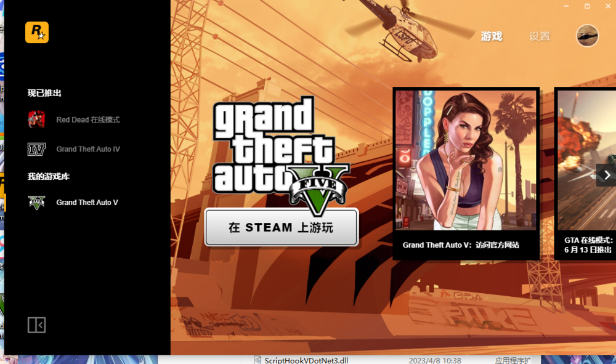Open the user profile avatar
Screen dimensions: 616x364
pos(587,36)
